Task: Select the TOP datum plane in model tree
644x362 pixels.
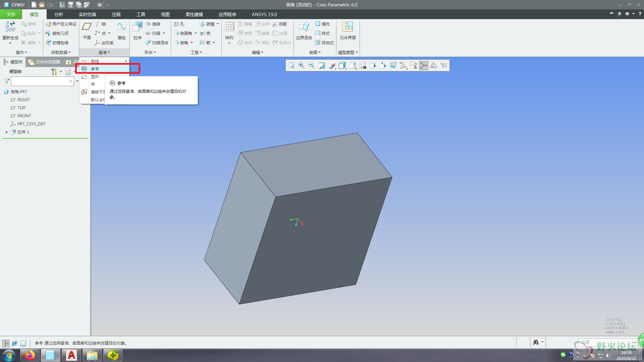Action: click(18, 108)
